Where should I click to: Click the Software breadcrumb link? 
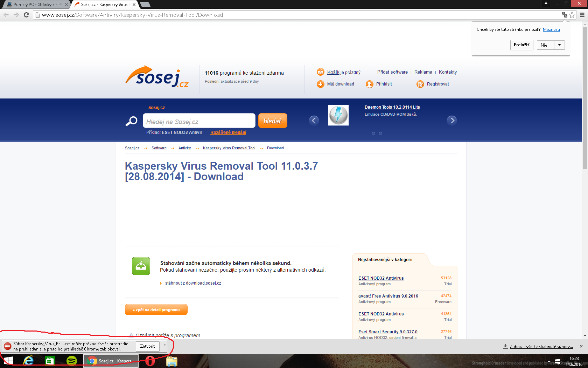click(x=159, y=148)
